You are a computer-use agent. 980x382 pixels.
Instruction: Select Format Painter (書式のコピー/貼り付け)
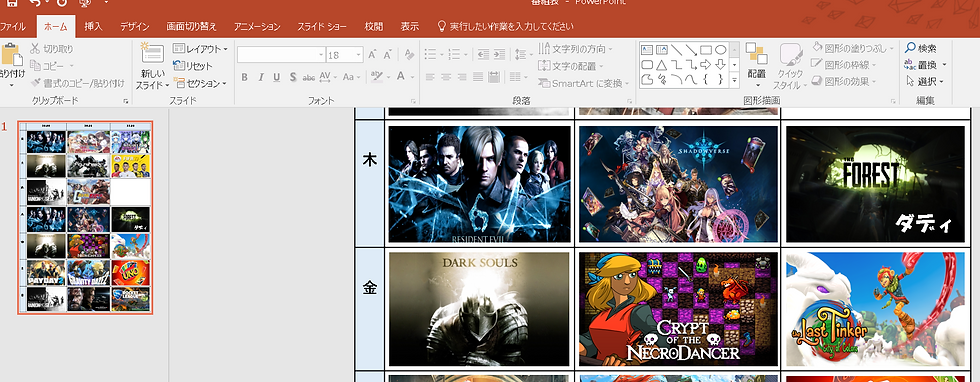(77, 83)
